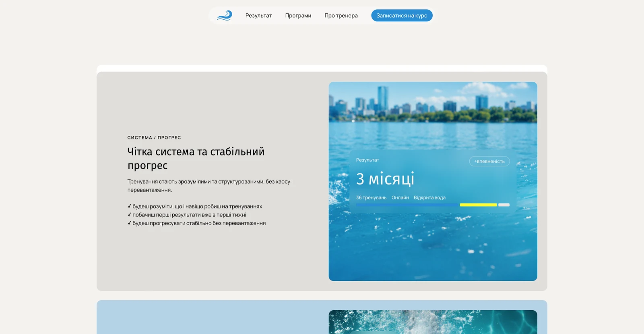Click the Онлайн label in card

tap(400, 197)
